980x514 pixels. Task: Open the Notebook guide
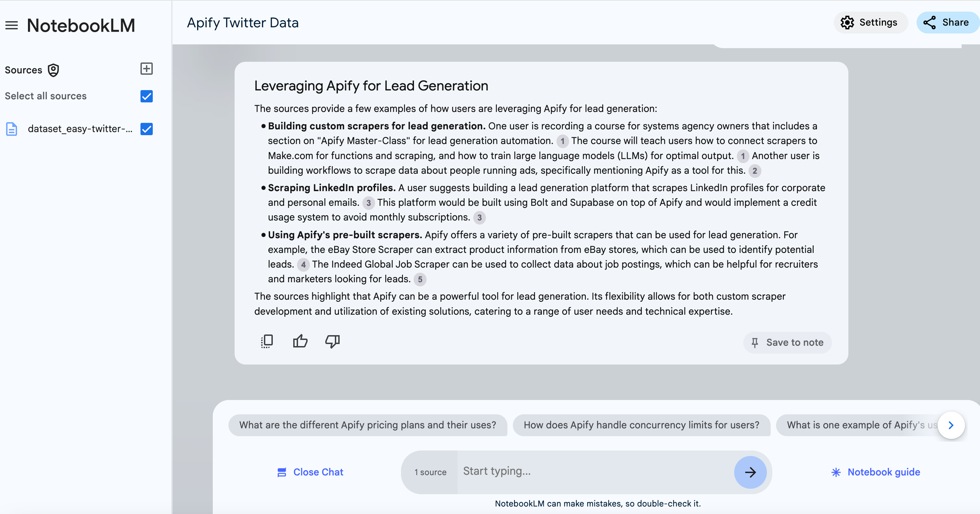[x=875, y=472]
